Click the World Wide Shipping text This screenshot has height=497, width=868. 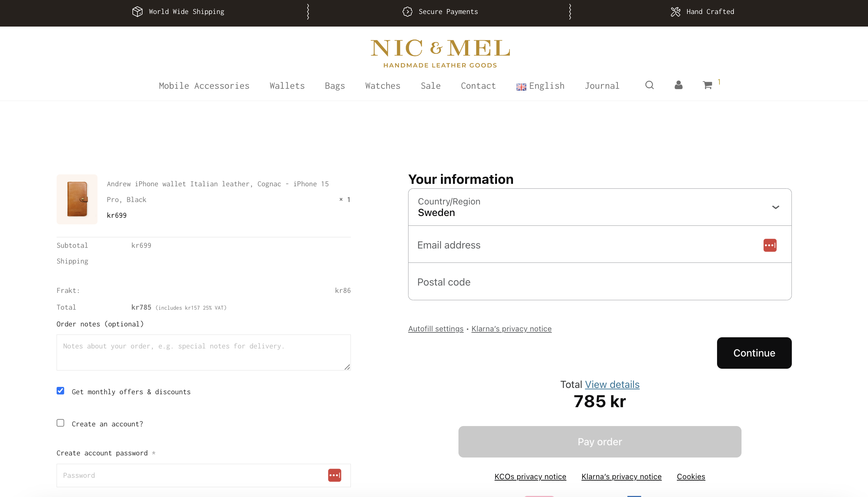[x=187, y=12]
